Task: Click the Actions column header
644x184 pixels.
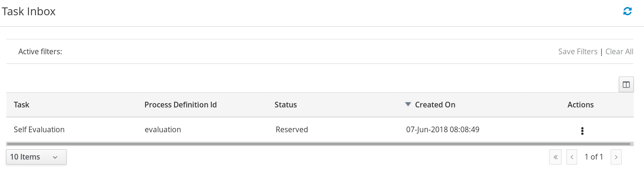Action: pos(580,105)
